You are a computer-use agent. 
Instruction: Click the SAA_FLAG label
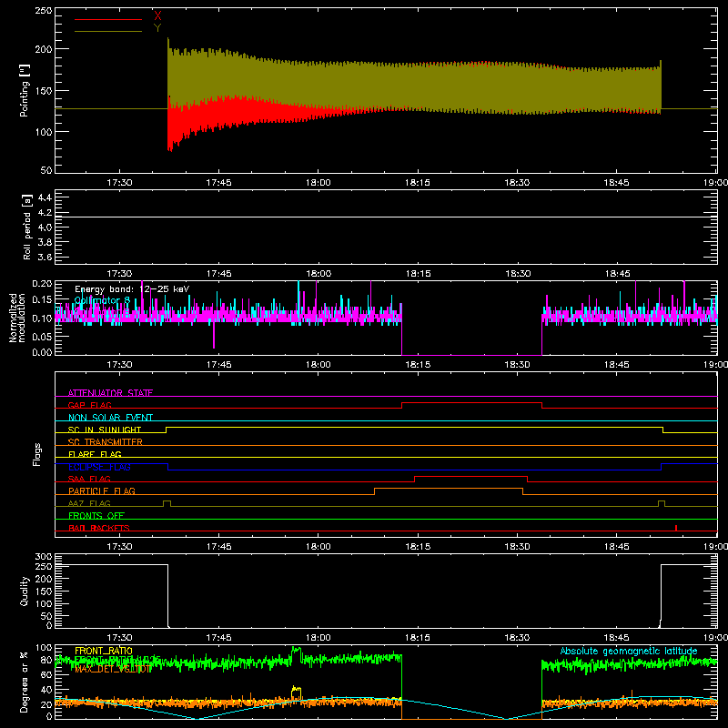pos(89,479)
